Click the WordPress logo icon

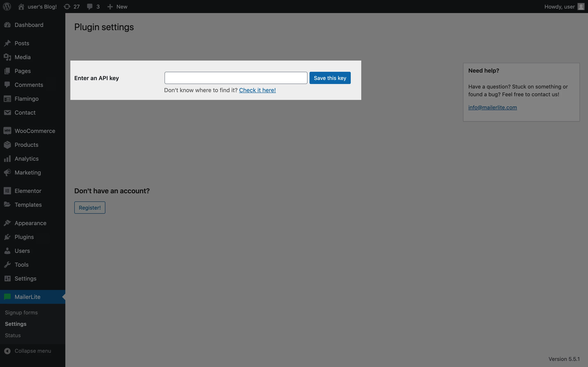(7, 7)
